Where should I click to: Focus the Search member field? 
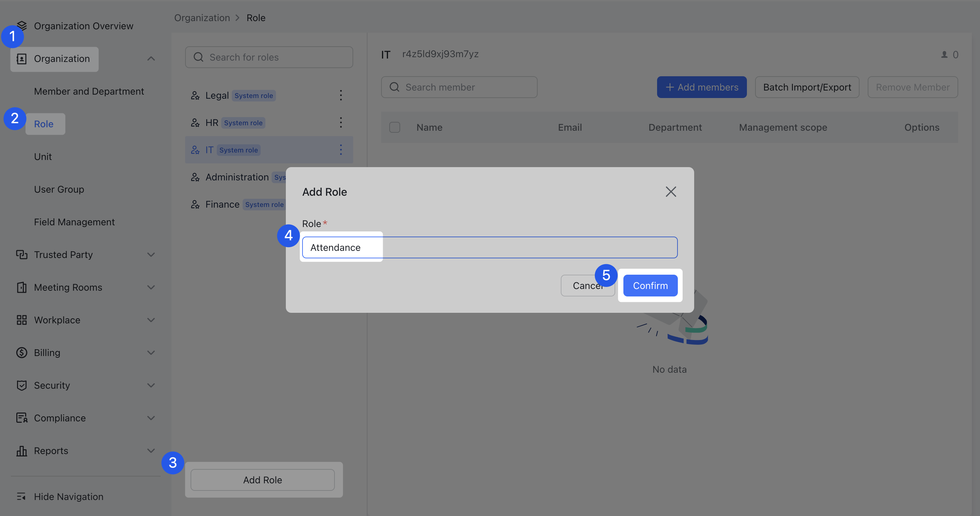459,87
